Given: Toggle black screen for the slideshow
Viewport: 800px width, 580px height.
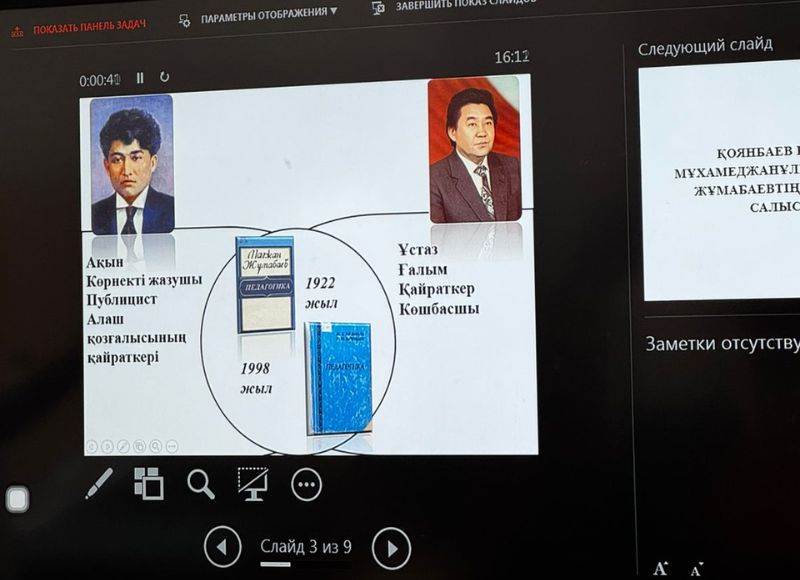Looking at the screenshot, I should coord(252,484).
